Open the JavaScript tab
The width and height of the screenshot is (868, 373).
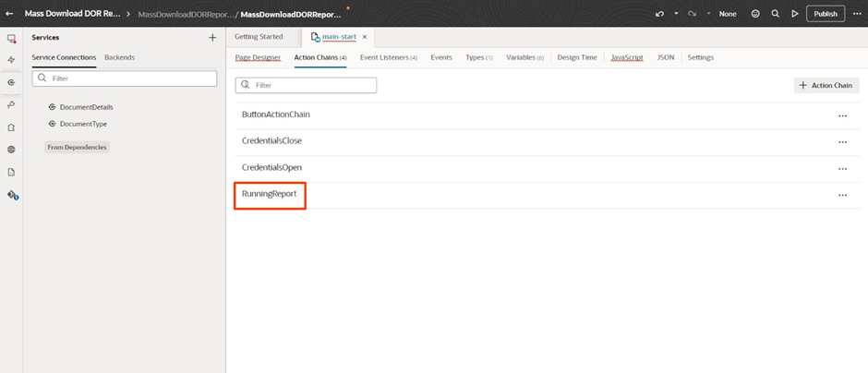(x=627, y=57)
